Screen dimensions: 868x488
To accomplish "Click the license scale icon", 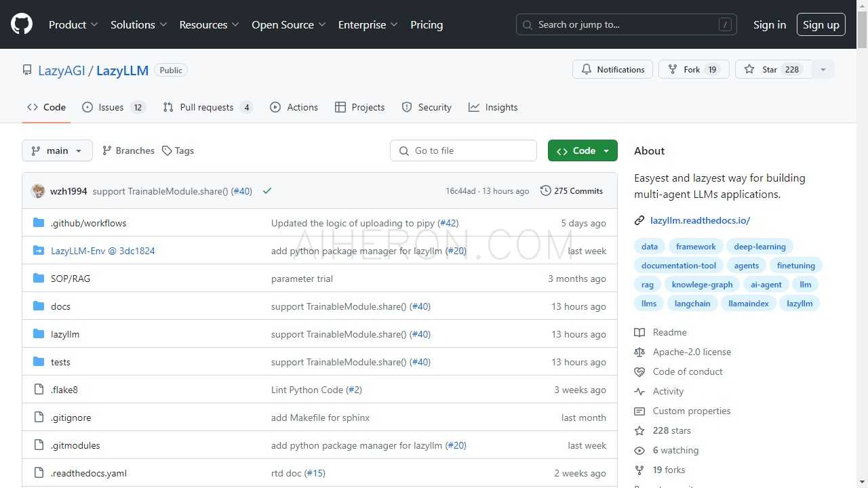I will tap(639, 352).
